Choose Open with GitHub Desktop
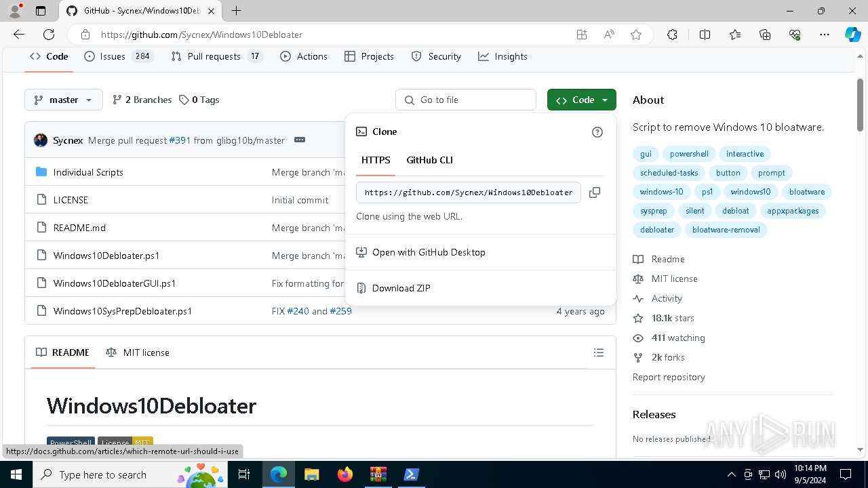868x488 pixels. [481, 252]
